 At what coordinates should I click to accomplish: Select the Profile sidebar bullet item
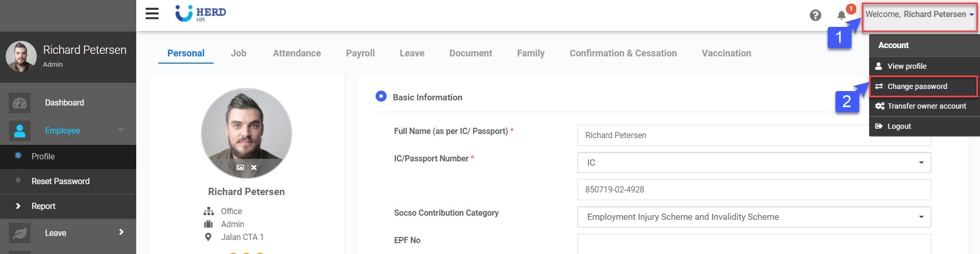coord(43,156)
